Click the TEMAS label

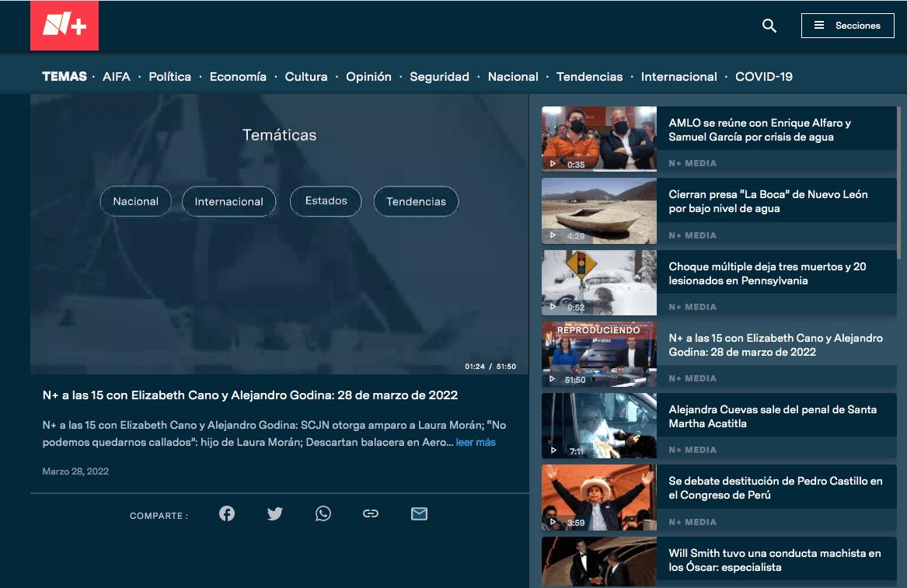tap(65, 76)
